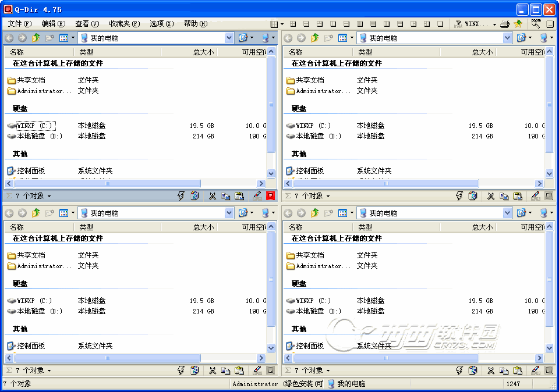Viewport: 559px width, 392px height.
Task: Click horizontal scrollbar thumb in top-left pane
Action: (x=107, y=184)
